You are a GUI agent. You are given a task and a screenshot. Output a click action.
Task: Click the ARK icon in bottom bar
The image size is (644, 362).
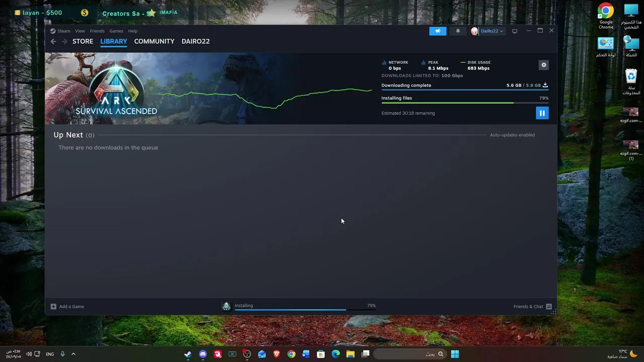click(226, 306)
